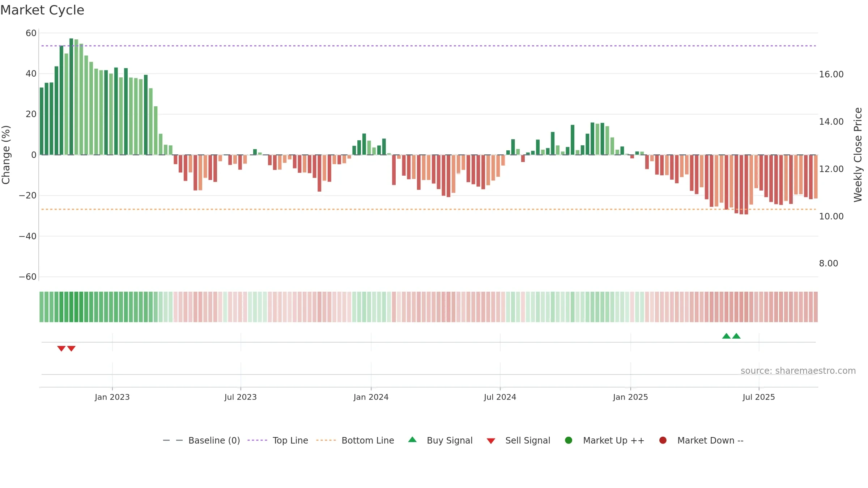The height and width of the screenshot is (488, 868).
Task: Click the 14.00 price axis tick
Action: pyautogui.click(x=831, y=122)
